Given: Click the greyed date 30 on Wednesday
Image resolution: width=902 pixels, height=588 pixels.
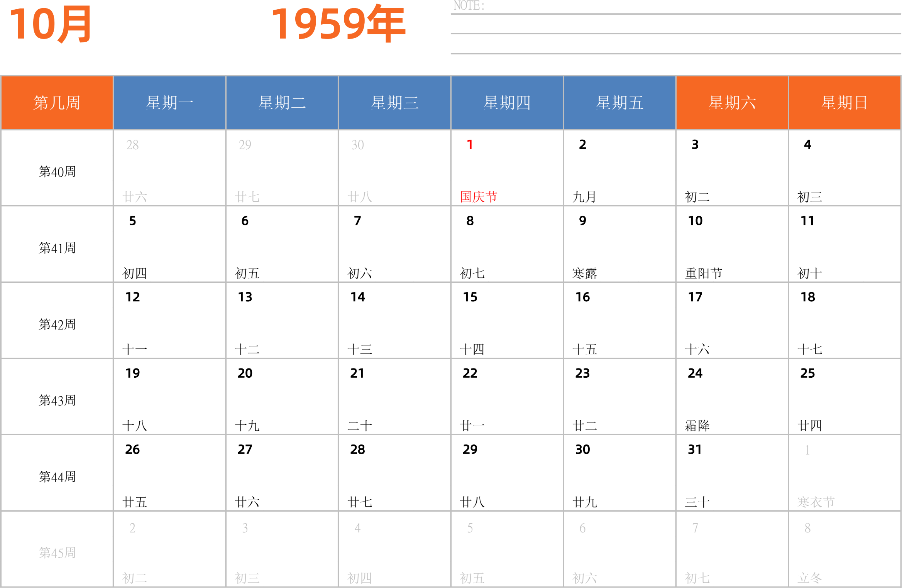Looking at the screenshot, I should pyautogui.click(x=357, y=145).
